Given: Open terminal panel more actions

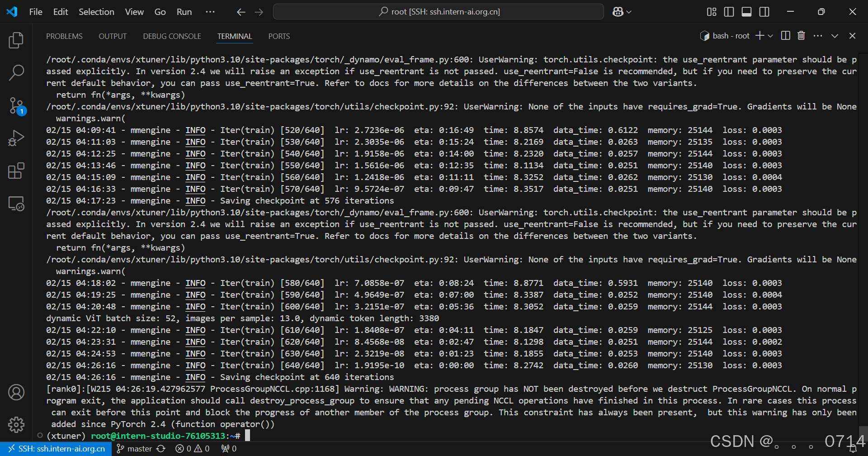Looking at the screenshot, I should pos(818,36).
